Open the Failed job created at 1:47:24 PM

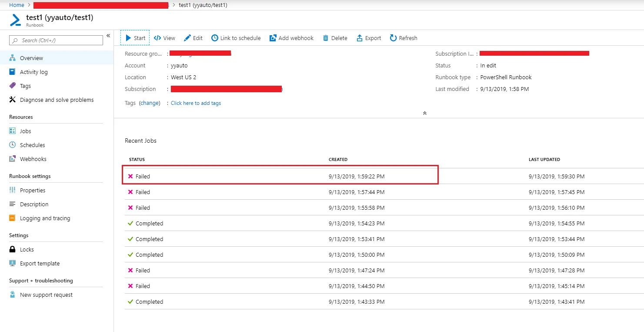384,270
